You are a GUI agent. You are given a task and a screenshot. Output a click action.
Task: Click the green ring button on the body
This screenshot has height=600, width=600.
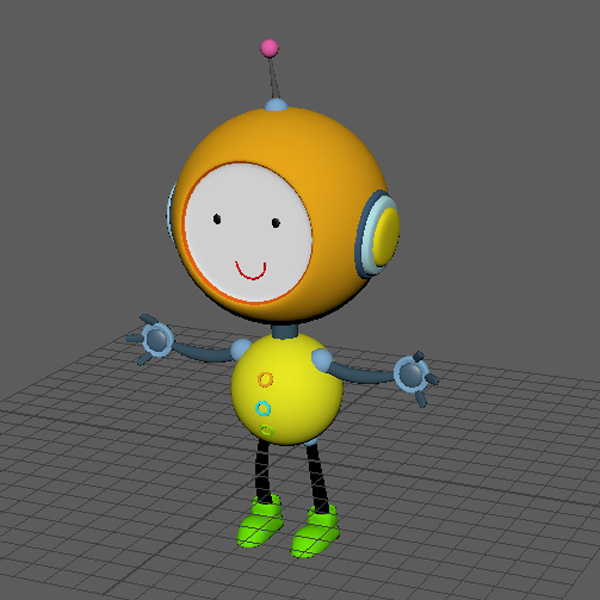[267, 431]
